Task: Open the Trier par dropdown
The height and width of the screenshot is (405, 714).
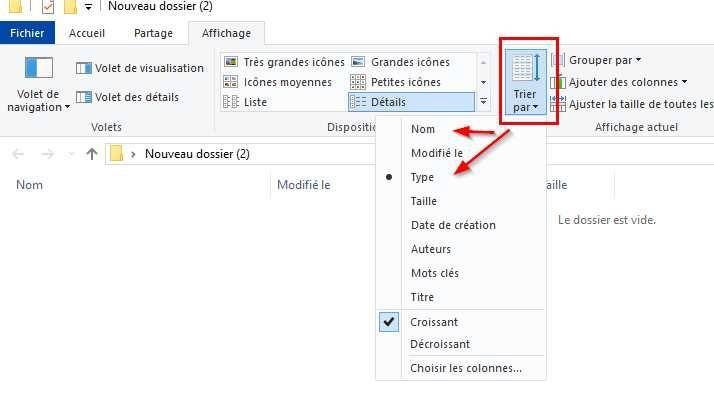Action: pos(526,82)
